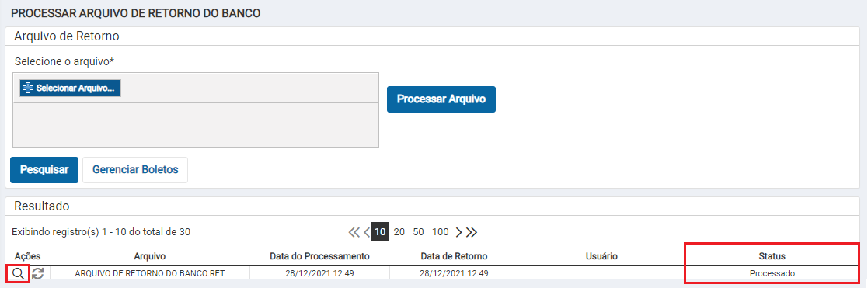Image resolution: width=868 pixels, height=288 pixels.
Task: Sort by the Arquivo column header
Action: coord(149,256)
